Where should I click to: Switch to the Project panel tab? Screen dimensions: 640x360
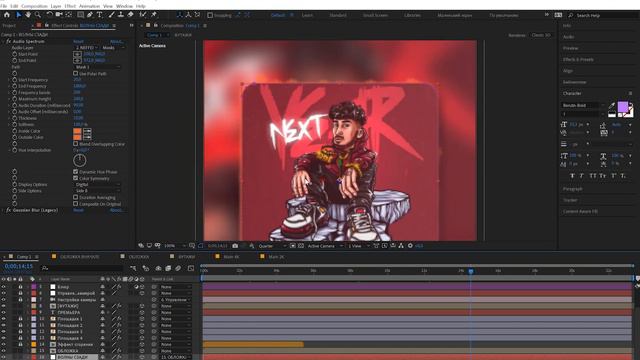pos(9,26)
